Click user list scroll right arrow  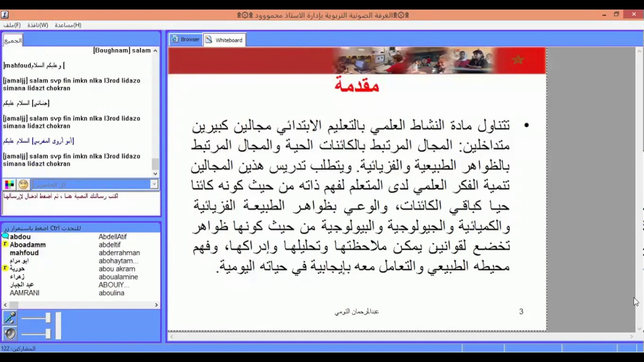[x=156, y=305]
